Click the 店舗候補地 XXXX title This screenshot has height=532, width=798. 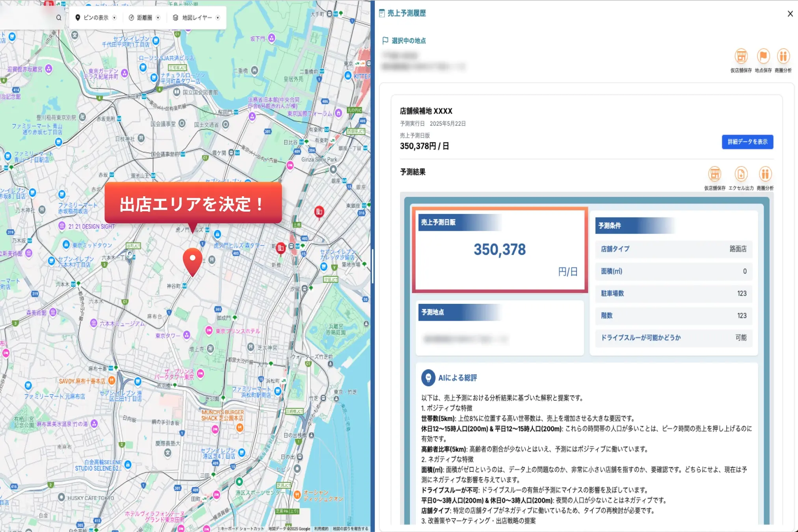(426, 111)
